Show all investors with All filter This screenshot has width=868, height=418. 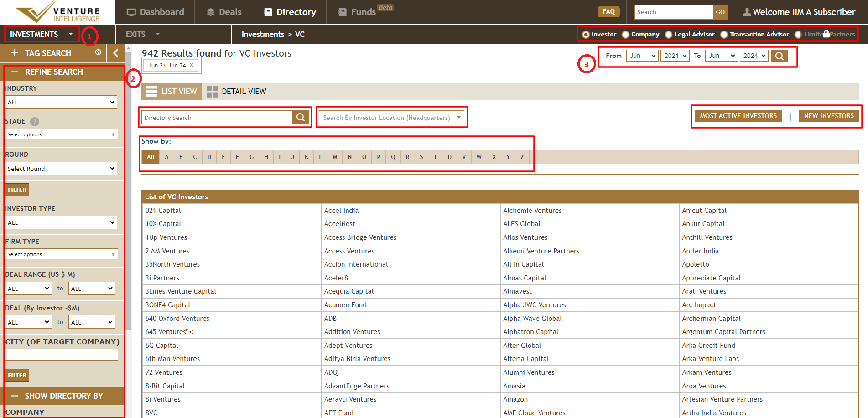pyautogui.click(x=151, y=157)
